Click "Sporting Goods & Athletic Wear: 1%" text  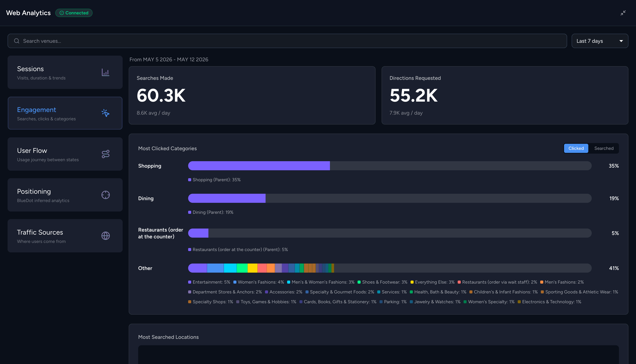581,292
